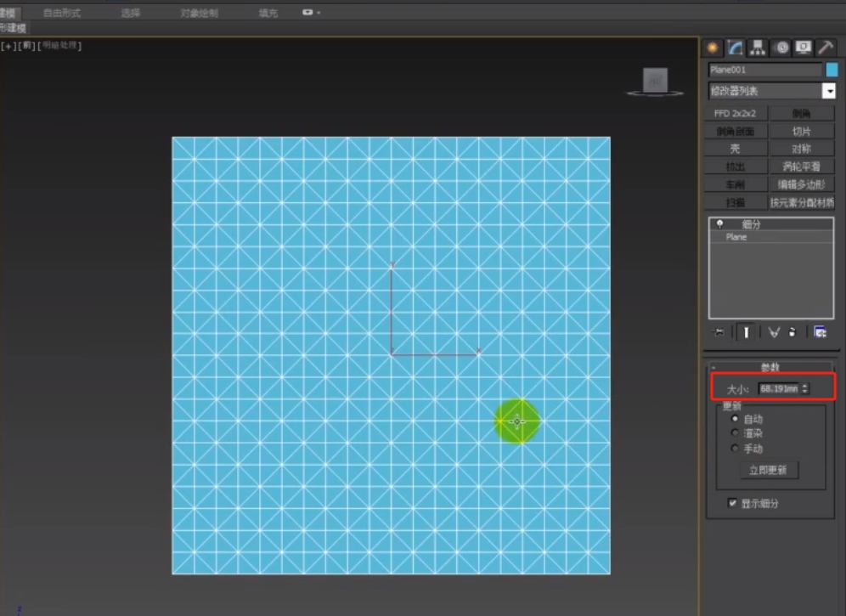Screen dimensions: 846x616
Task: Select the 自动 update radio button
Action: point(735,419)
